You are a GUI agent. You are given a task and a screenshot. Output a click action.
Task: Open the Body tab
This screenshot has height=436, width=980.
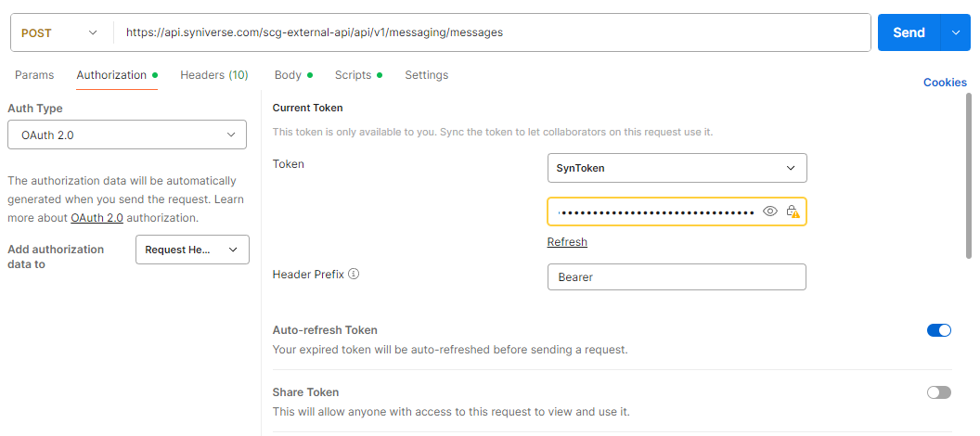[288, 75]
